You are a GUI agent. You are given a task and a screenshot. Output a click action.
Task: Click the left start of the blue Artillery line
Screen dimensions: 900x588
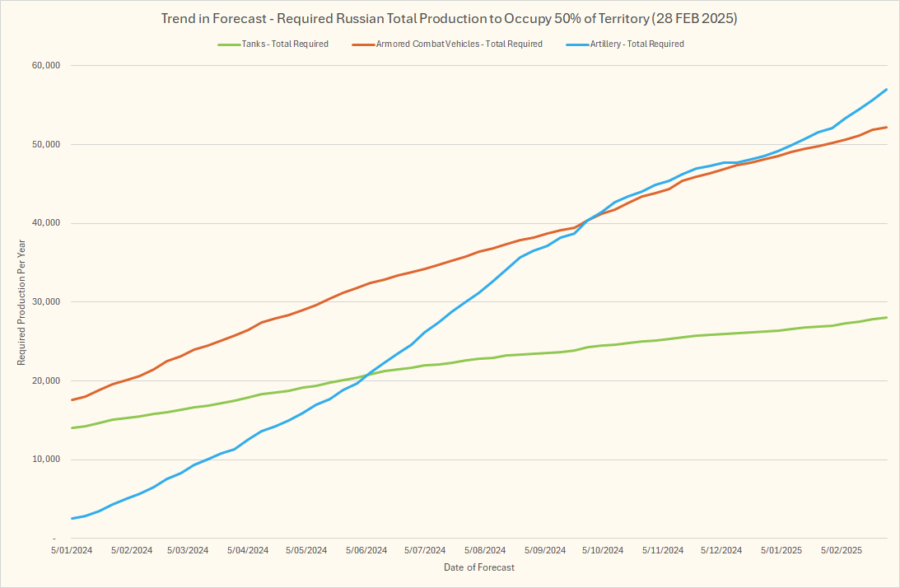72,518
